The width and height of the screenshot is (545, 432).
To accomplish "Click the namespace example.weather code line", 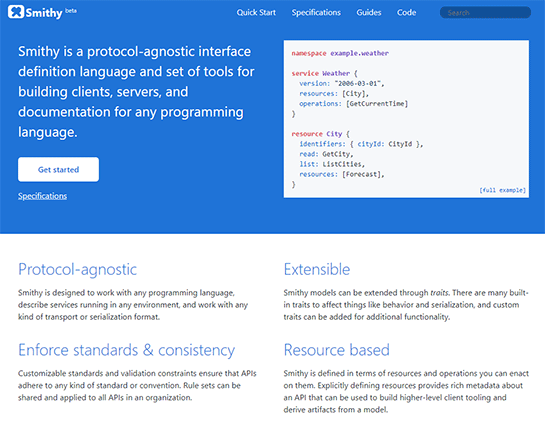I will click(340, 53).
